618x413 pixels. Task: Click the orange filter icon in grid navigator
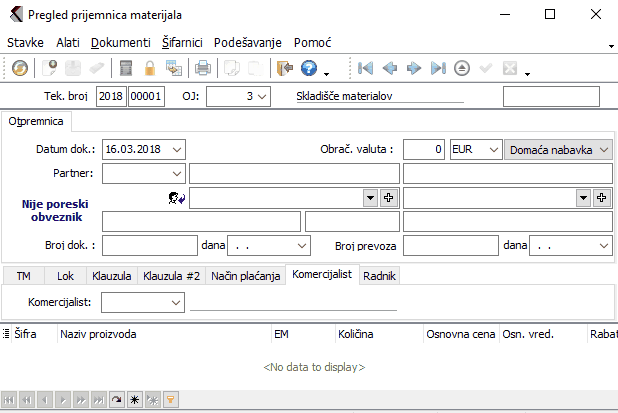[171, 399]
